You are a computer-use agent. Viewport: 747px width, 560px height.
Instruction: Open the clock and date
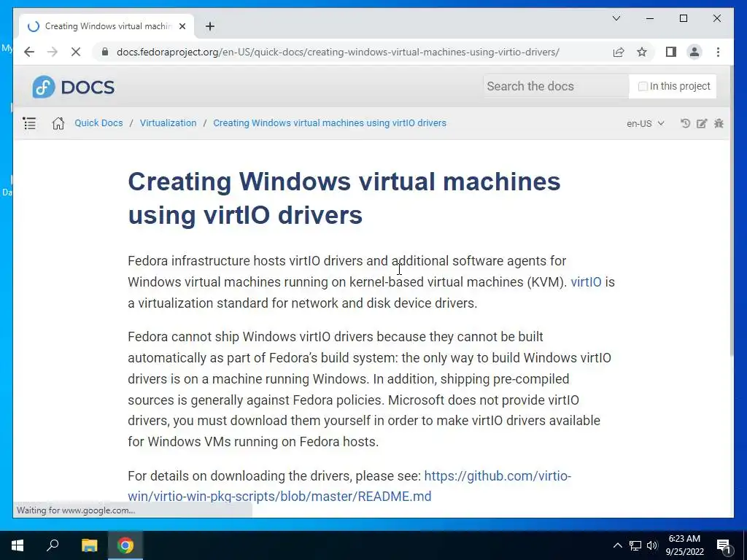coord(684,545)
